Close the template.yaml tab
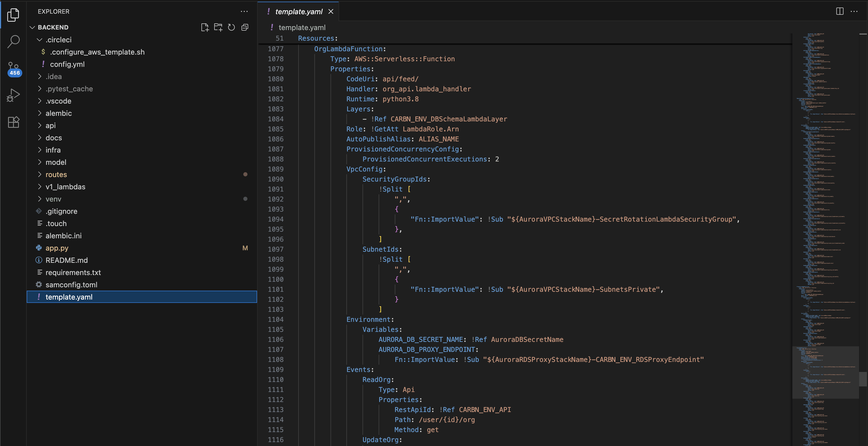868x446 pixels. click(x=331, y=11)
